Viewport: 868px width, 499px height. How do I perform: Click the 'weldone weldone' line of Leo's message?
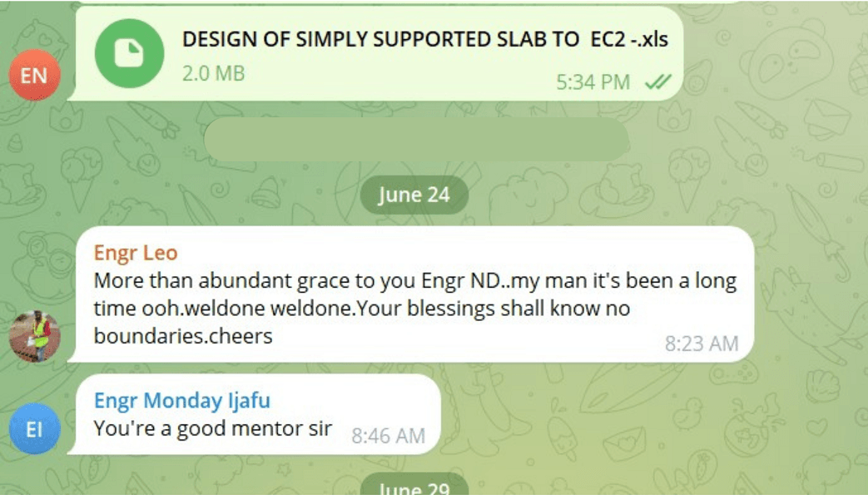(x=361, y=309)
